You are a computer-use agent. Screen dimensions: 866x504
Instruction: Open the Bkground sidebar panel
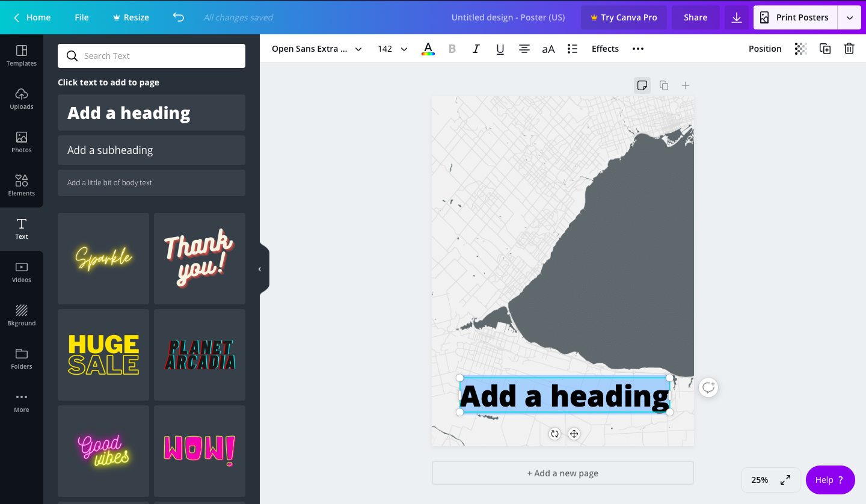(x=22, y=316)
